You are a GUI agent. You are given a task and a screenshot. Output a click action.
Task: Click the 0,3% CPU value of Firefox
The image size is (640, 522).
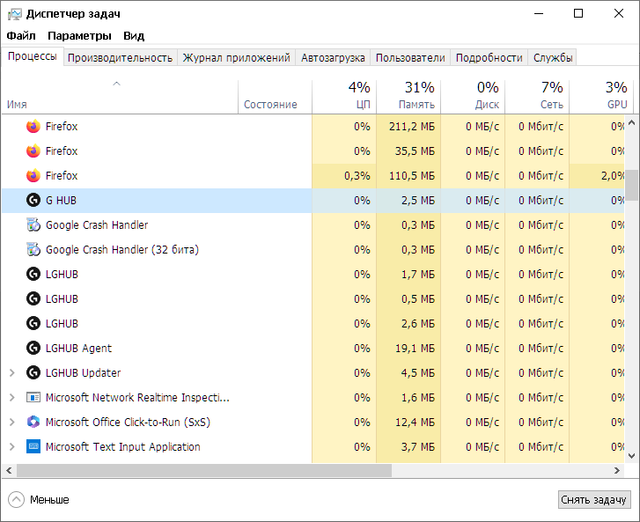357,176
